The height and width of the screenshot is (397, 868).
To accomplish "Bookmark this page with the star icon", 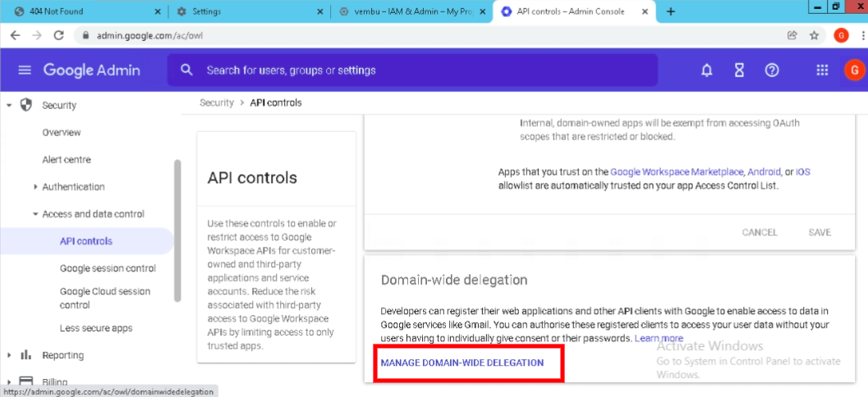I will point(814,35).
